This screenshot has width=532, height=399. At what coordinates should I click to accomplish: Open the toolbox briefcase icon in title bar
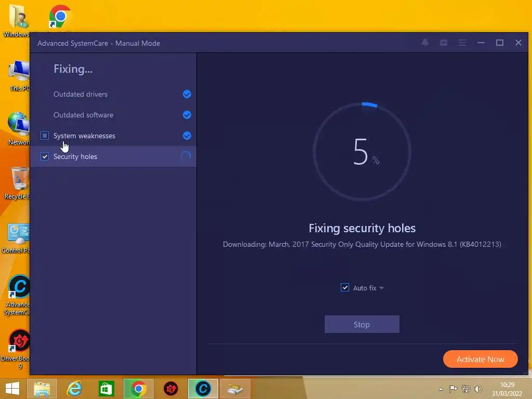tap(444, 43)
